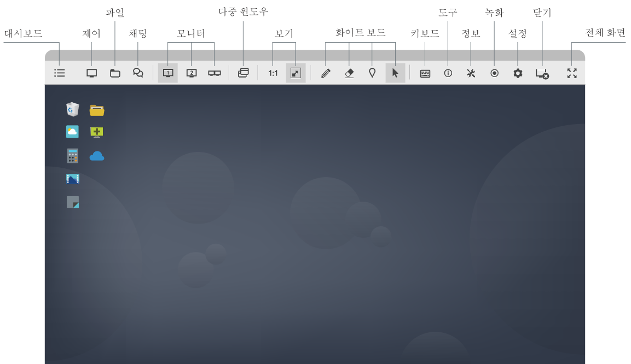Start recording with the record icon
Viewport: 631px width, 364px height.
(495, 73)
